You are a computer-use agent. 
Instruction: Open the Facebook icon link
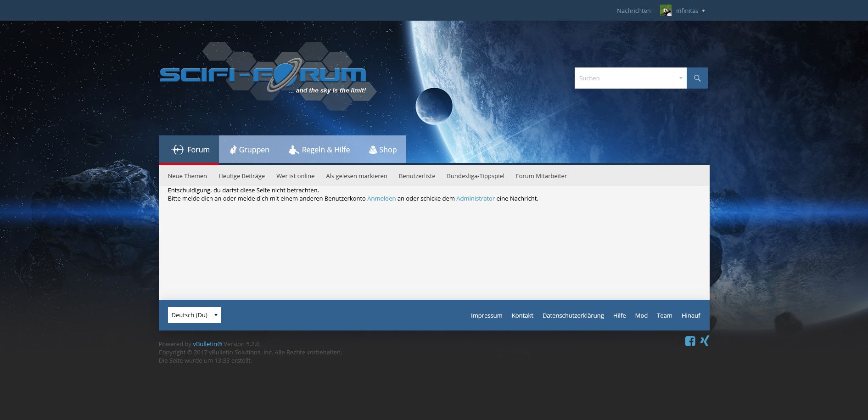pyautogui.click(x=690, y=341)
